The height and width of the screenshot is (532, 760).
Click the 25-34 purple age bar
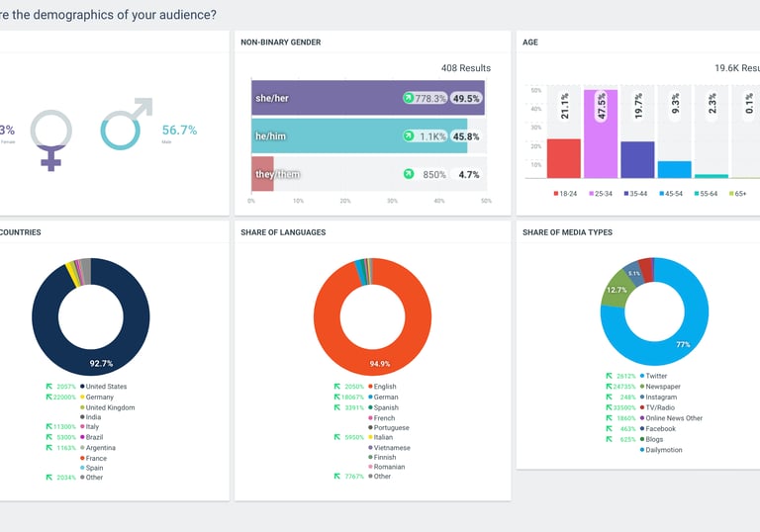point(601,133)
